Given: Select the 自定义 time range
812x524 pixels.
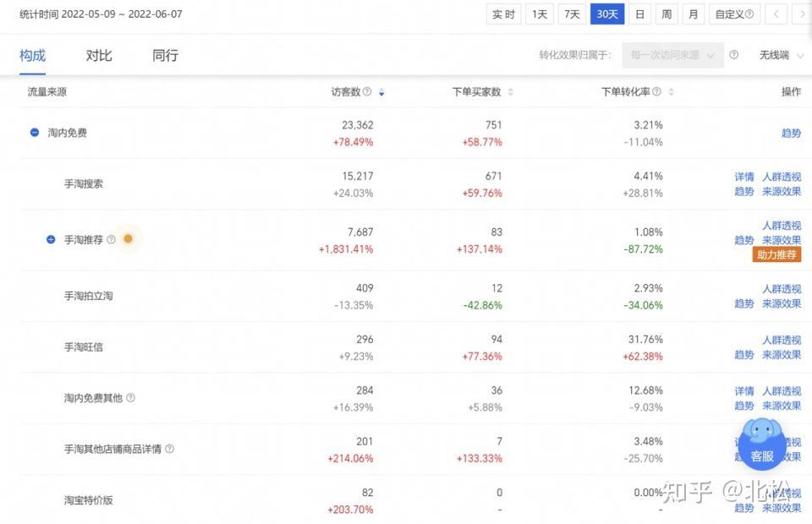Looking at the screenshot, I should (734, 14).
